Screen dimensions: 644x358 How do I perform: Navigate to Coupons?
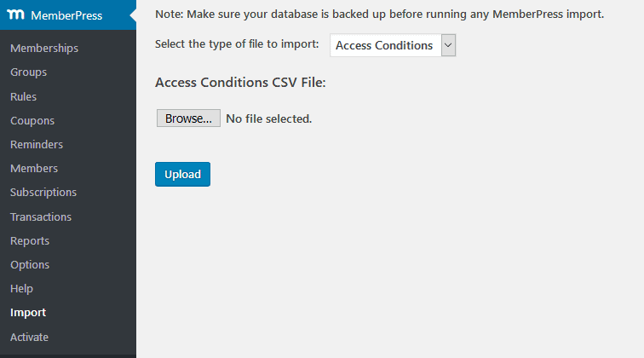[x=32, y=121]
